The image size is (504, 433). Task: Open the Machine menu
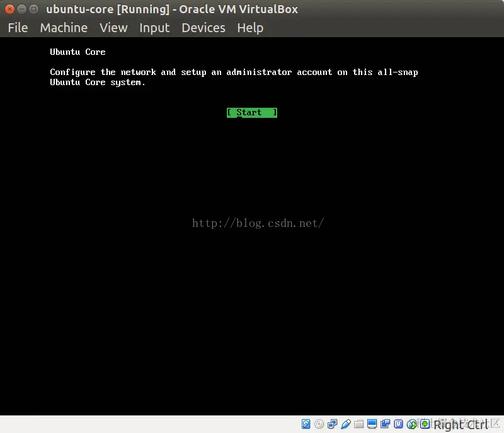pyautogui.click(x=64, y=28)
